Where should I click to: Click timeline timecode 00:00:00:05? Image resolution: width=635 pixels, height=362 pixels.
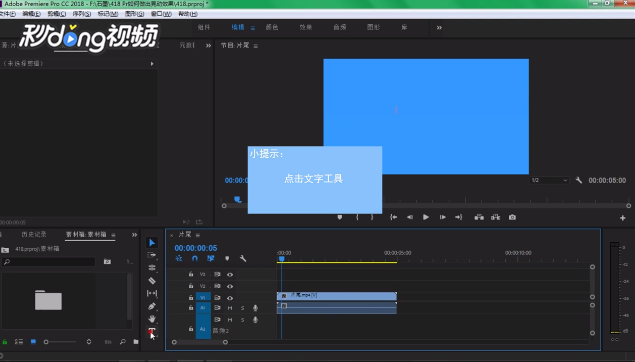pyautogui.click(x=196, y=248)
